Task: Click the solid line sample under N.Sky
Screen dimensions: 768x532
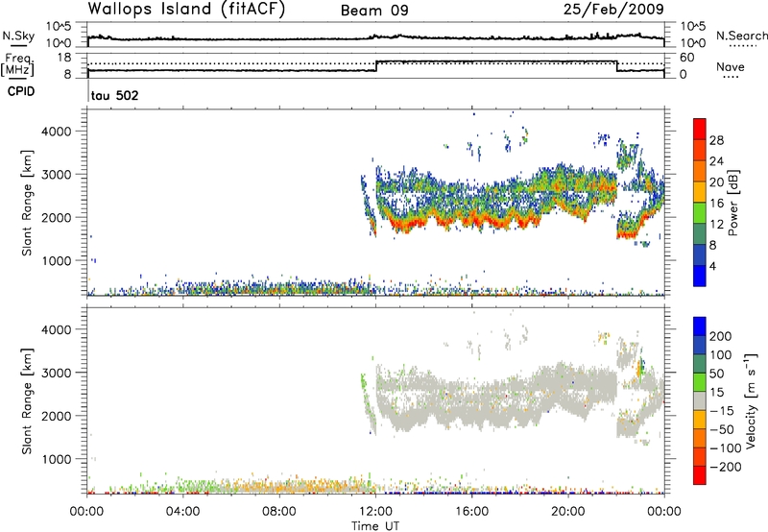Action: tap(18, 44)
